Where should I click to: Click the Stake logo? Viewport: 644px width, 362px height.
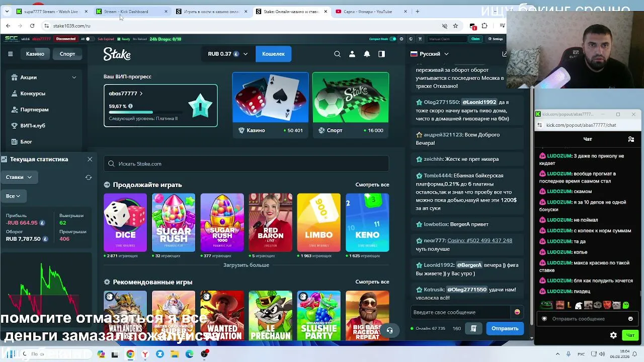[x=117, y=54]
